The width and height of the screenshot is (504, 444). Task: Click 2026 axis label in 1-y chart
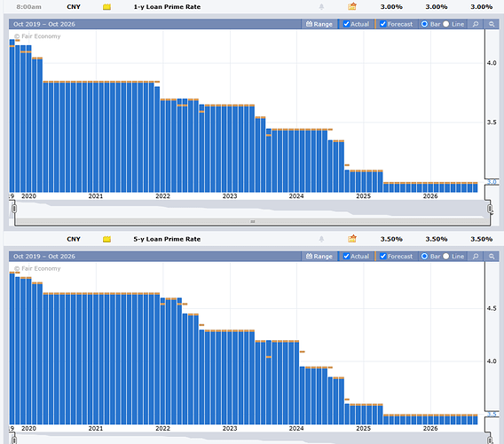click(430, 196)
